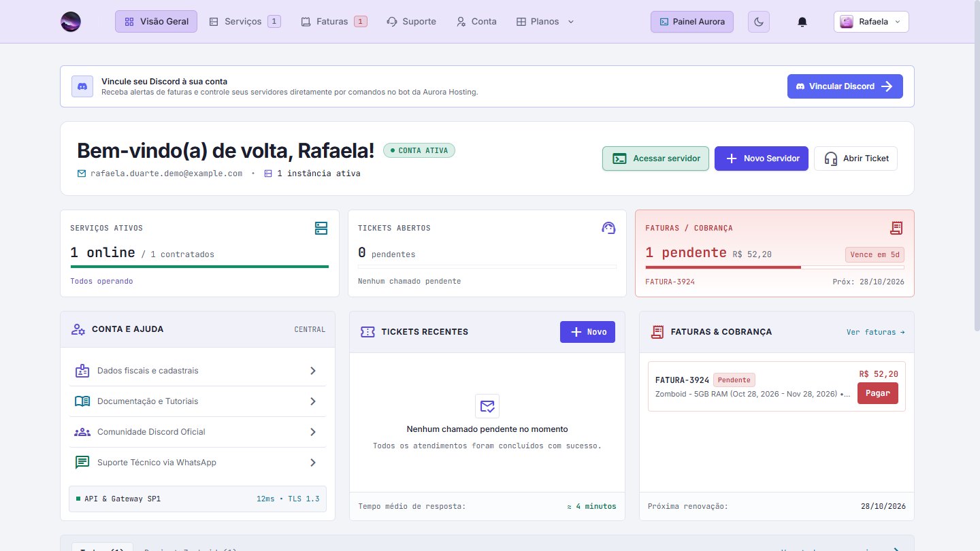980x551 pixels.
Task: Open the Serviços menu item
Action: tap(244, 22)
